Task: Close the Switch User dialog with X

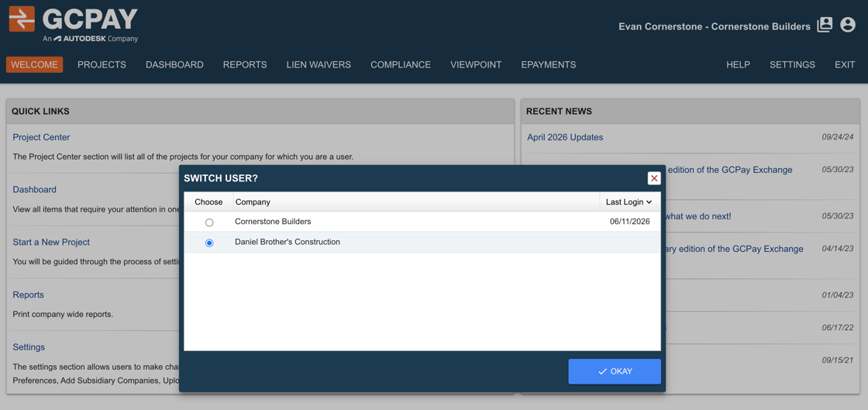Action: pyautogui.click(x=654, y=178)
